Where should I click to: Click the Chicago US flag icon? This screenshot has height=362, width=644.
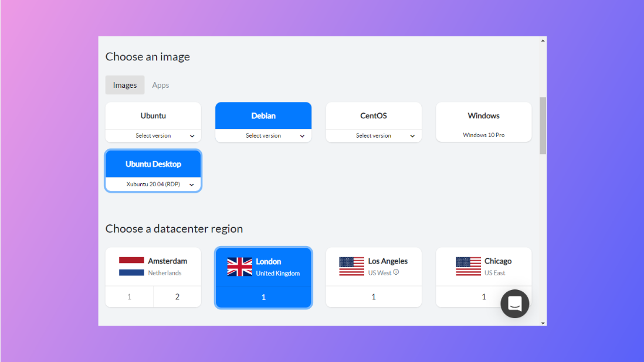pyautogui.click(x=468, y=267)
